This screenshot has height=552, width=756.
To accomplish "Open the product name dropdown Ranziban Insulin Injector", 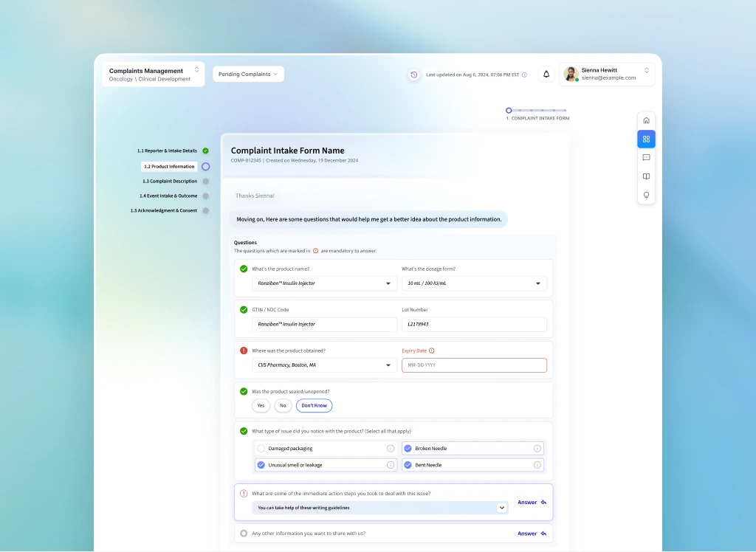I will point(324,283).
